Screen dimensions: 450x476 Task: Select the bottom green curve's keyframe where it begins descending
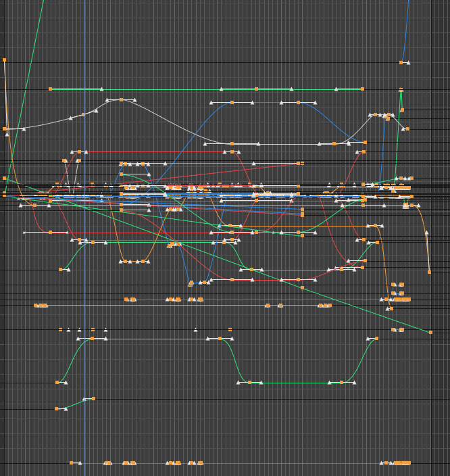pyautogui.click(x=220, y=339)
